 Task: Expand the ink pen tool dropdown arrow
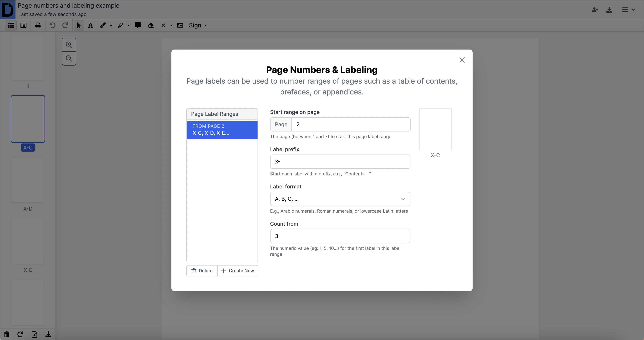111,26
